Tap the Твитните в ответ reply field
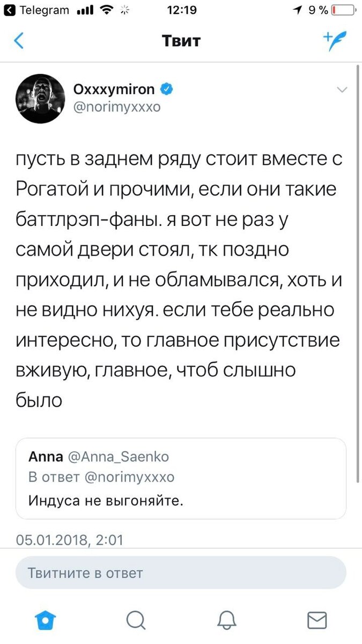362x644 pixels. (181, 573)
